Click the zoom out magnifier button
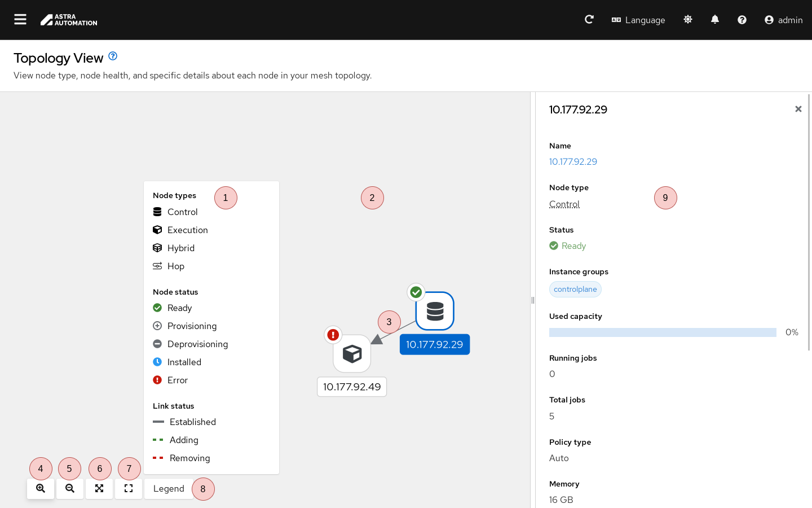Viewport: 812px width, 508px height. point(70,489)
